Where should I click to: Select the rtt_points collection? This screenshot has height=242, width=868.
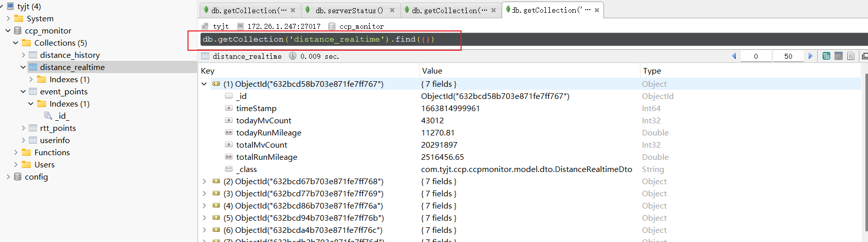pyautogui.click(x=58, y=128)
